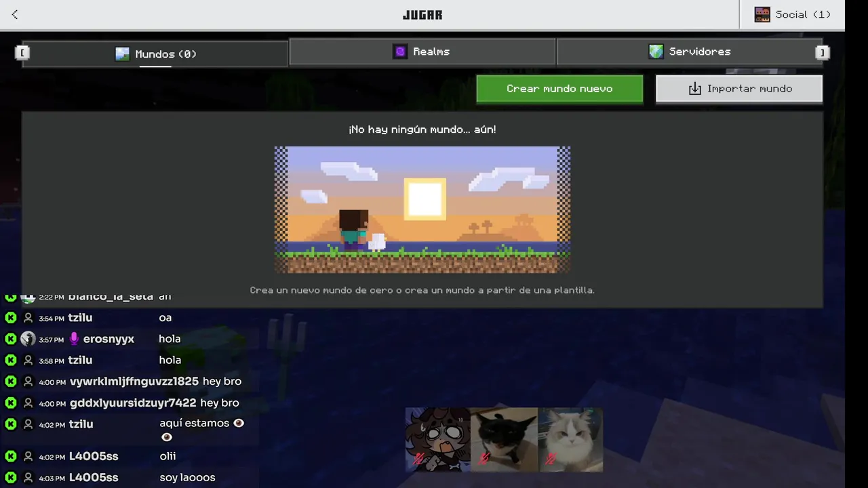Click muted mic icon on the white cat avatar
This screenshot has height=488, width=868.
click(x=550, y=459)
